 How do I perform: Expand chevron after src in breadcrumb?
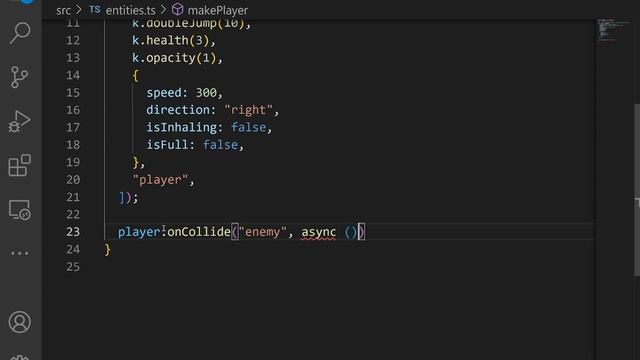coord(79,10)
